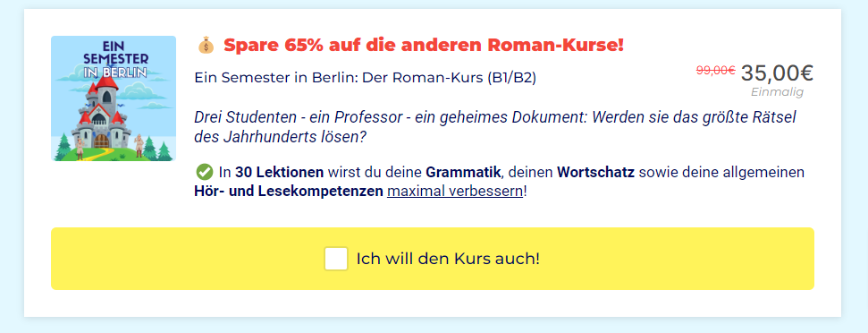Screen dimensions: 868x333
Task: Click the 'Spare 65% auf die anderen Roman-Kurse!' headline
Action: [424, 46]
